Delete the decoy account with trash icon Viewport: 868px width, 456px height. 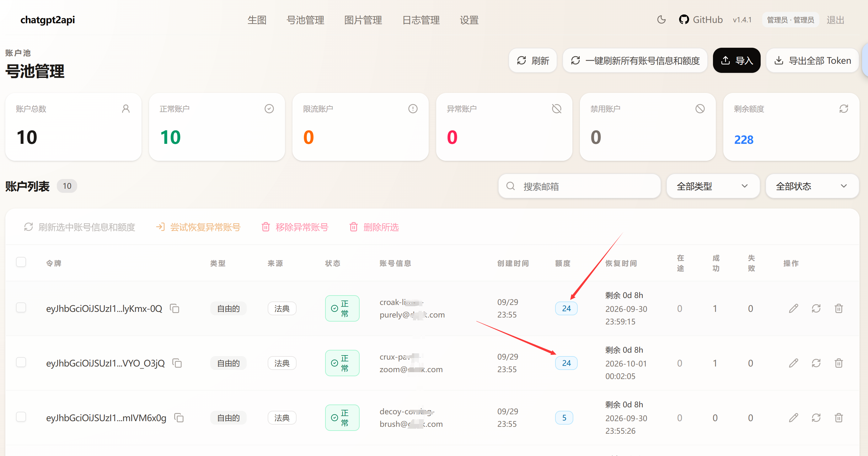(839, 418)
